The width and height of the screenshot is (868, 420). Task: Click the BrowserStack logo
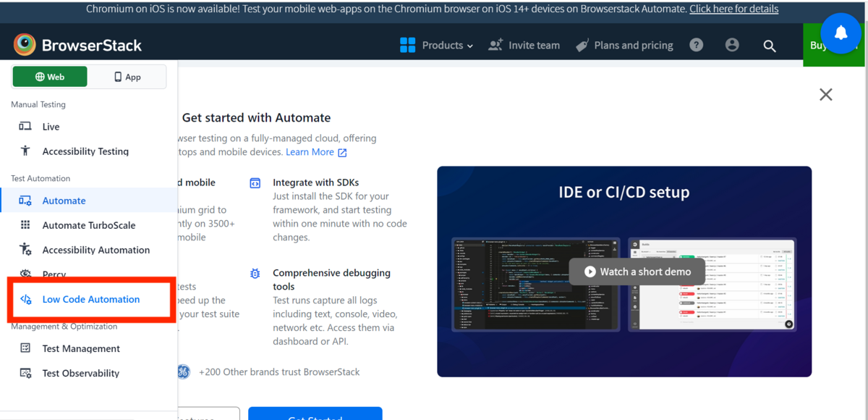coord(77,45)
